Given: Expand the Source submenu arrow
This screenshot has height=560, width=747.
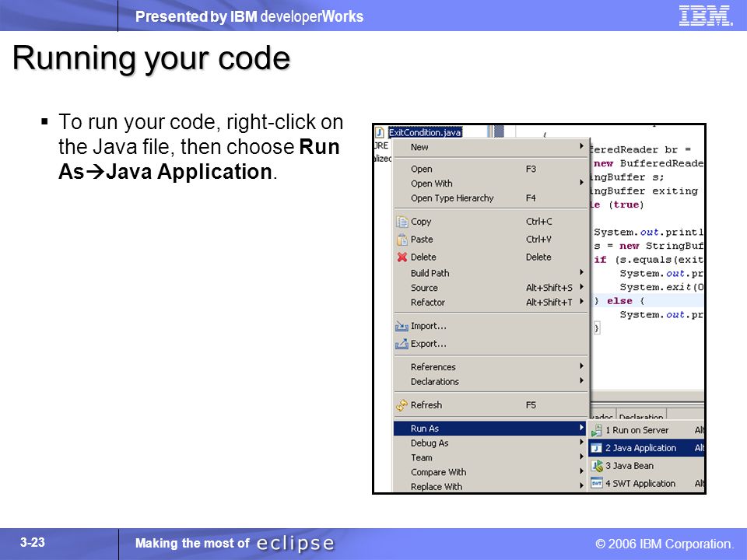Looking at the screenshot, I should [581, 287].
